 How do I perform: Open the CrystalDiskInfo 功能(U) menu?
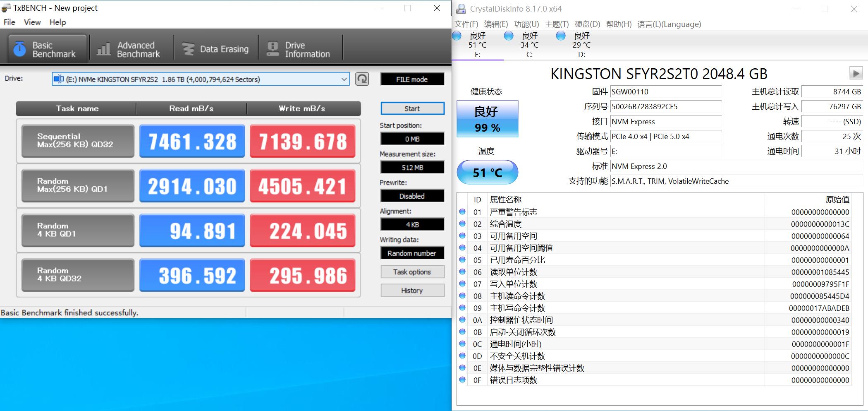click(x=526, y=24)
